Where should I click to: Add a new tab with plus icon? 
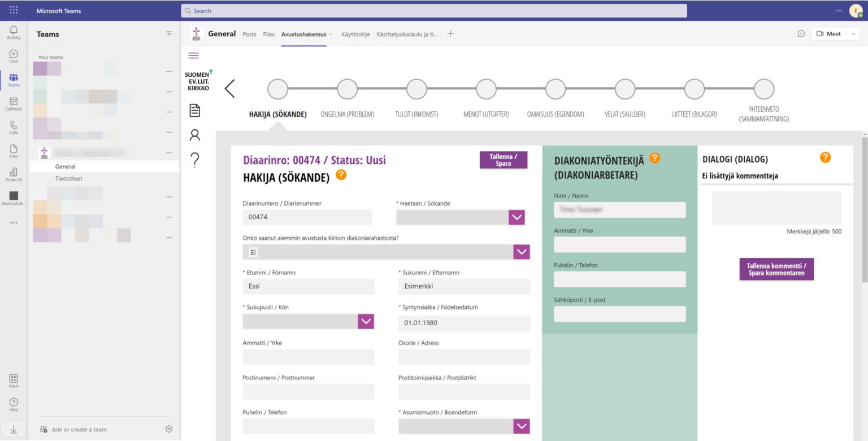(450, 34)
